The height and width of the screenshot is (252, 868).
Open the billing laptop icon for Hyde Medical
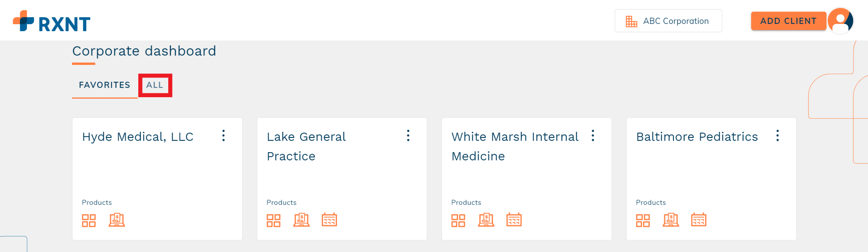click(117, 220)
